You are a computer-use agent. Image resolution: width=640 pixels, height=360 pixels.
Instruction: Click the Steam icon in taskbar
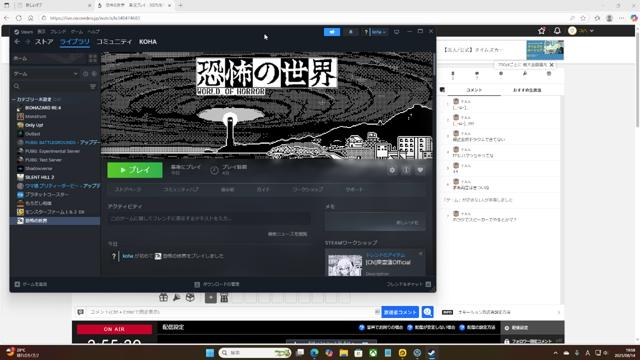[x=431, y=353]
